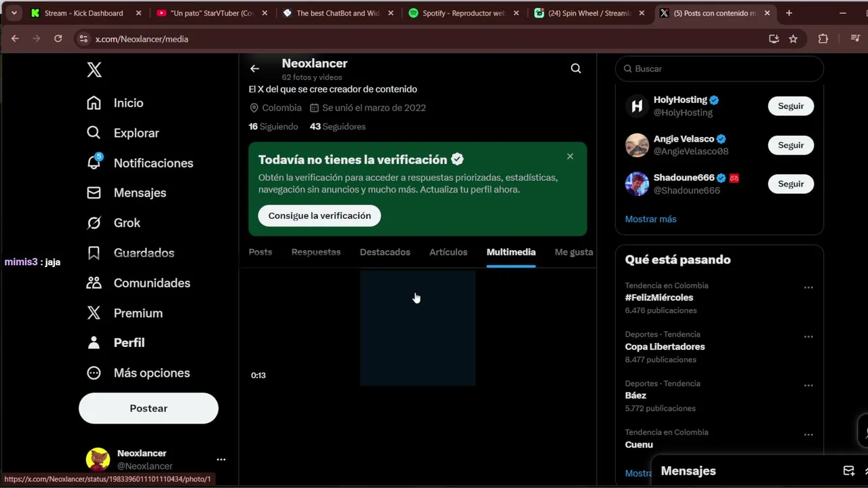This screenshot has width=868, height=488.
Task: Follow Angie Velasco with Seguir button
Action: [x=791, y=145]
